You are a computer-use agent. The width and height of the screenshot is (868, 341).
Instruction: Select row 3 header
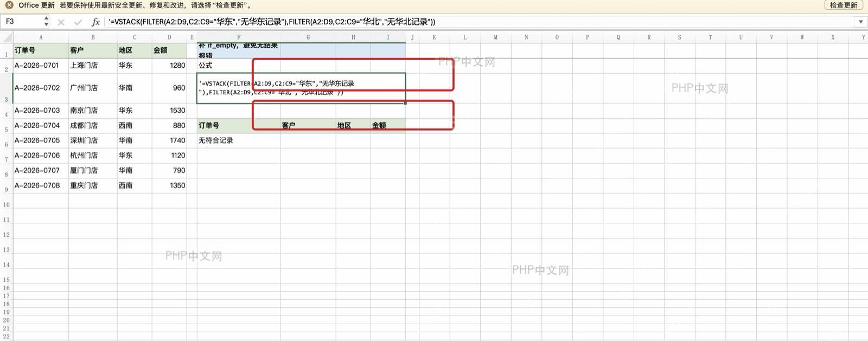(x=6, y=88)
